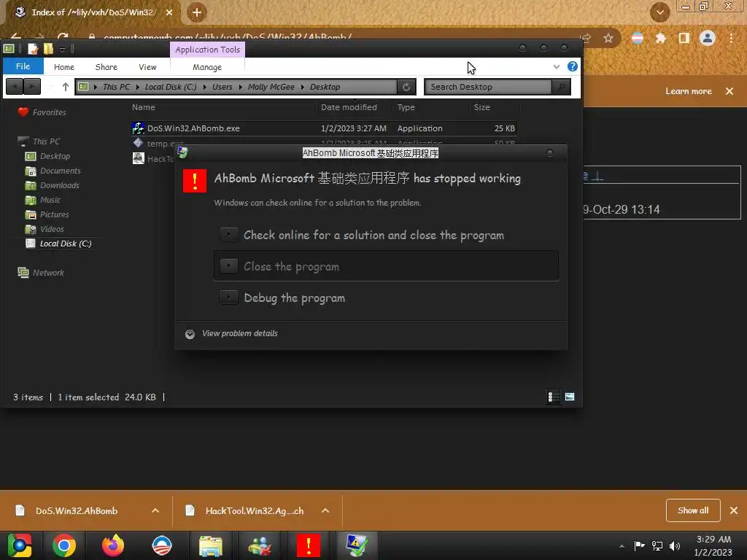This screenshot has height=560, width=747.
Task: Click the Explorer forward arrow
Action: pos(32,87)
